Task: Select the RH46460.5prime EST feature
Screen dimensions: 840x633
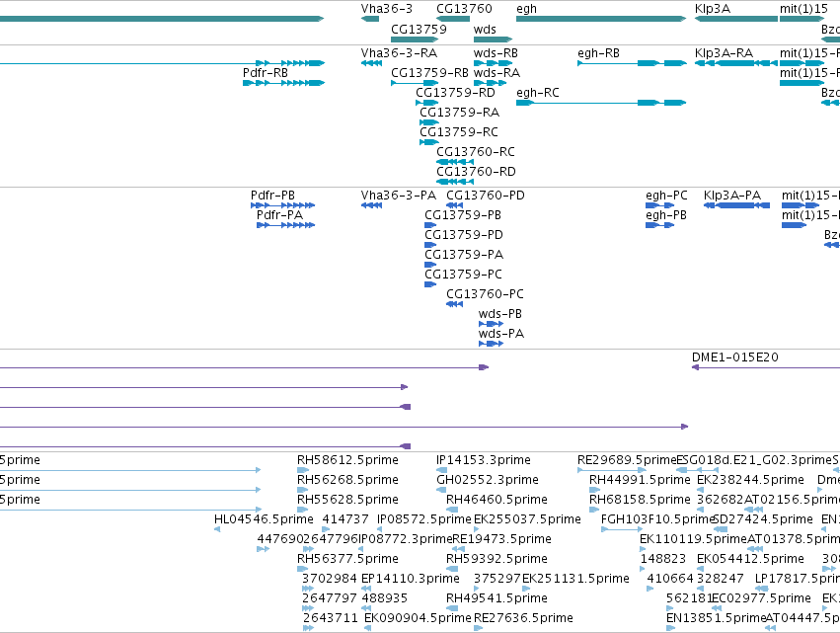Action: [x=452, y=510]
